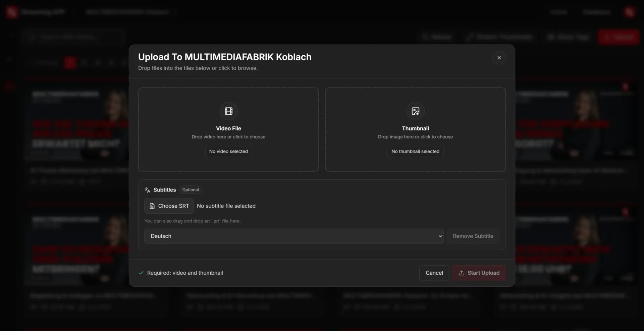Click the 'No thumbnail selected' badge
644x331 pixels.
415,152
